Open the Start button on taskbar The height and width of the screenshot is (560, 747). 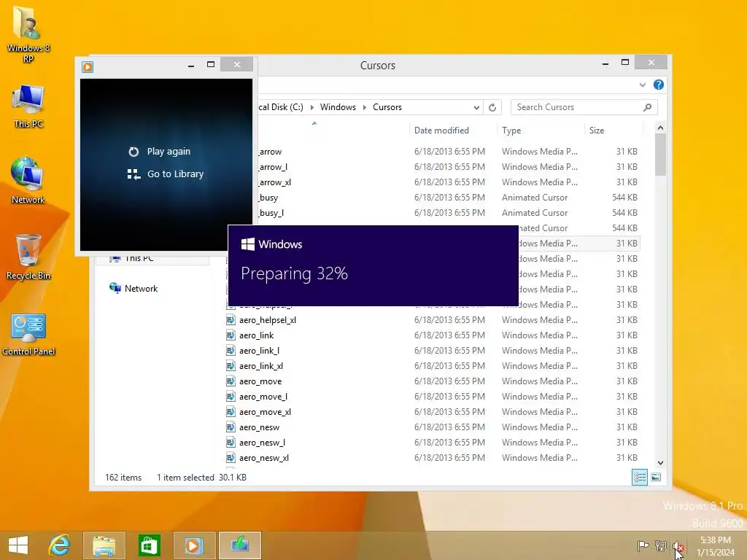[18, 545]
